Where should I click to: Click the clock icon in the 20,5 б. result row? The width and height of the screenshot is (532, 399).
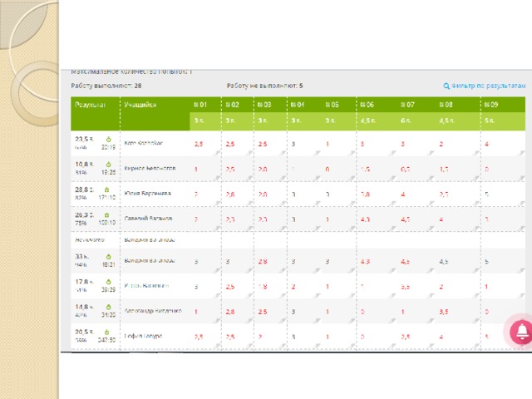pos(109,332)
